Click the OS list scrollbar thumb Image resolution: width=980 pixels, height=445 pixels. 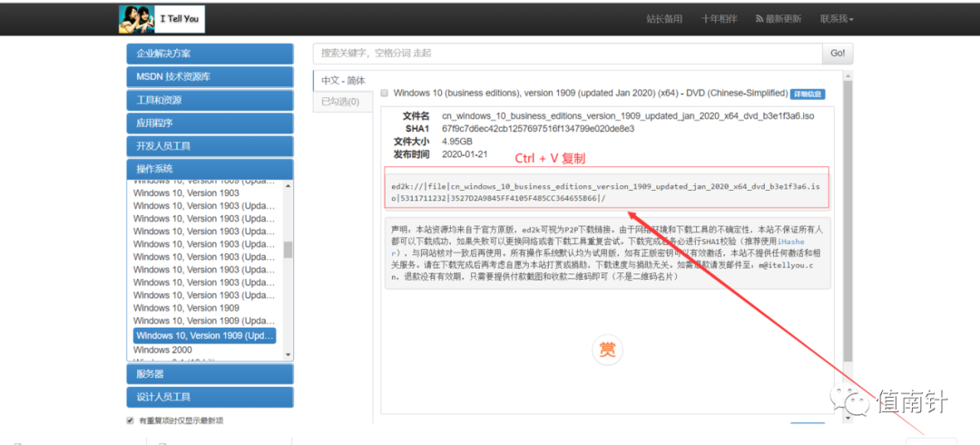(x=289, y=251)
